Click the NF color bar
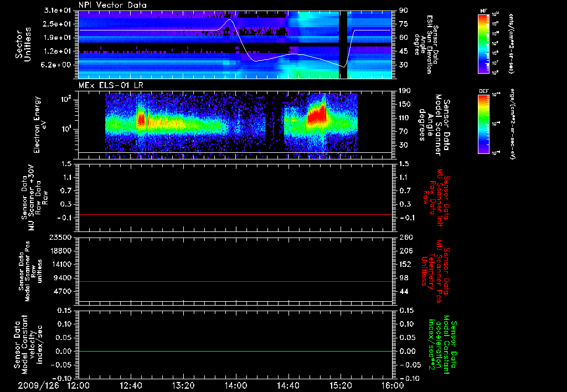Viewport: 567px width, 392px height. [484, 43]
